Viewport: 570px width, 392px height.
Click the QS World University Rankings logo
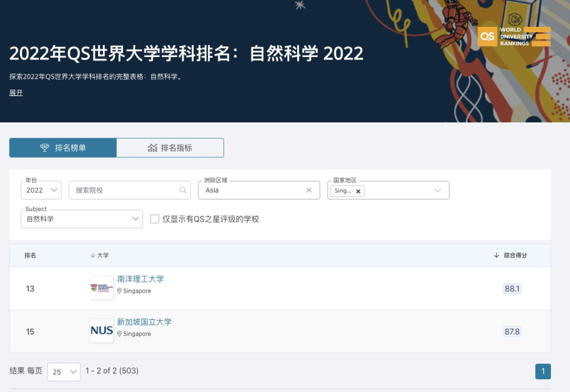pos(514,36)
